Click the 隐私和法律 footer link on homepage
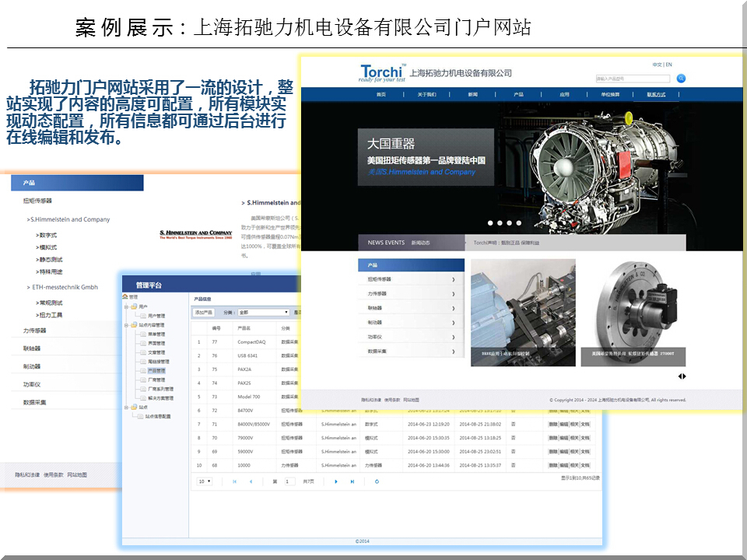747x560 pixels. coord(373,400)
